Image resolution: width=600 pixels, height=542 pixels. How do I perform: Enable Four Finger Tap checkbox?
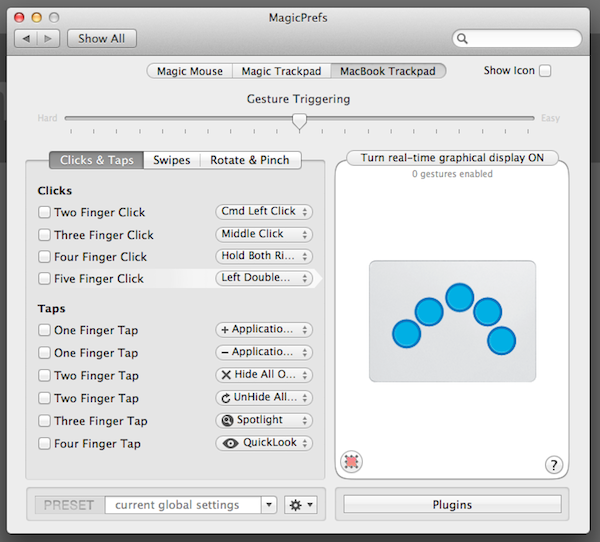click(44, 443)
